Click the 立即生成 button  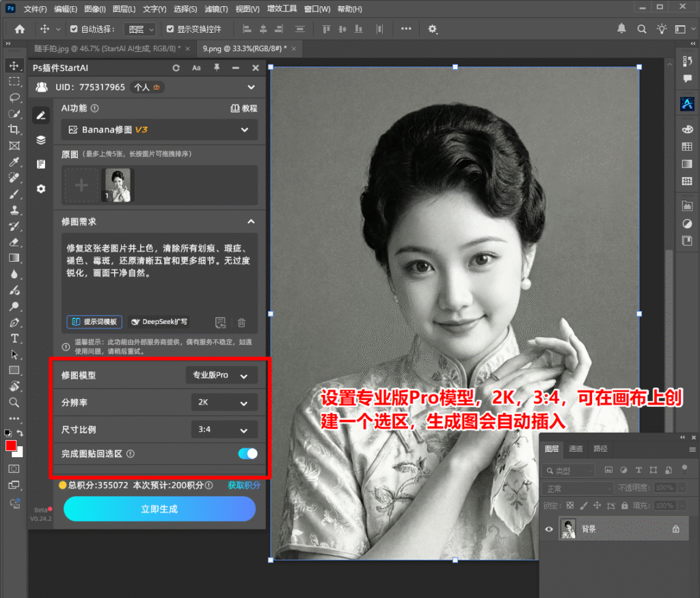tap(159, 509)
